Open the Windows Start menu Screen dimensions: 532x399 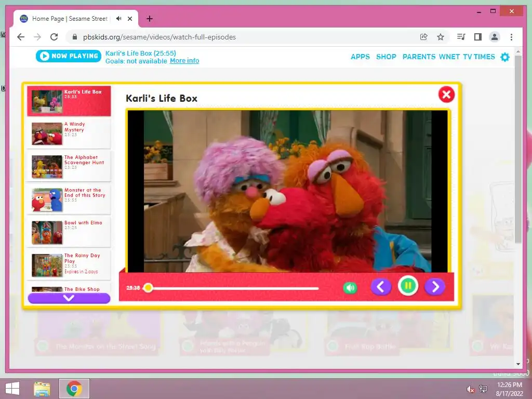12,389
